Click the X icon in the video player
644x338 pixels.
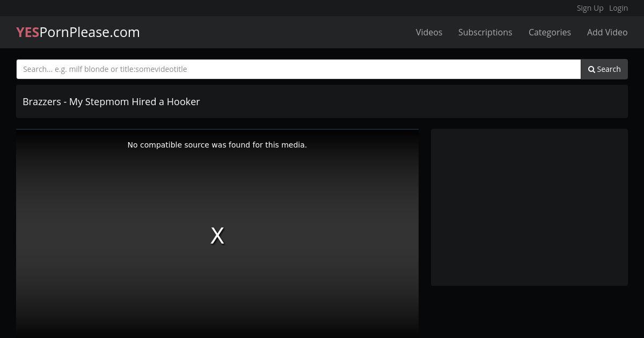click(217, 236)
